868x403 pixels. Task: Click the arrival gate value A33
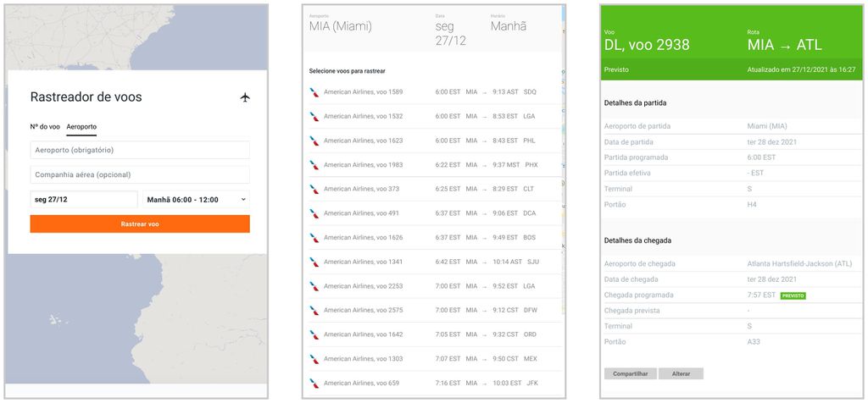(754, 342)
